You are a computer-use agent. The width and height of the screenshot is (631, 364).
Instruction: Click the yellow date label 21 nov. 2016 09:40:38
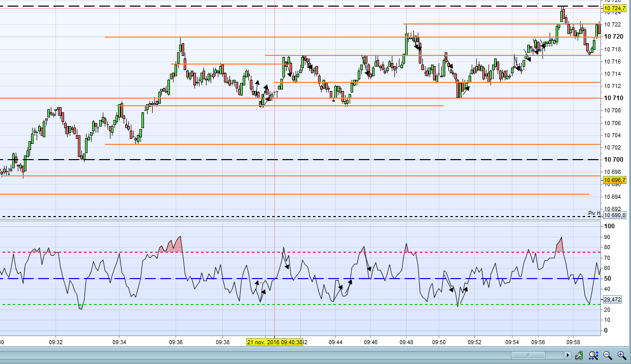pyautogui.click(x=275, y=342)
